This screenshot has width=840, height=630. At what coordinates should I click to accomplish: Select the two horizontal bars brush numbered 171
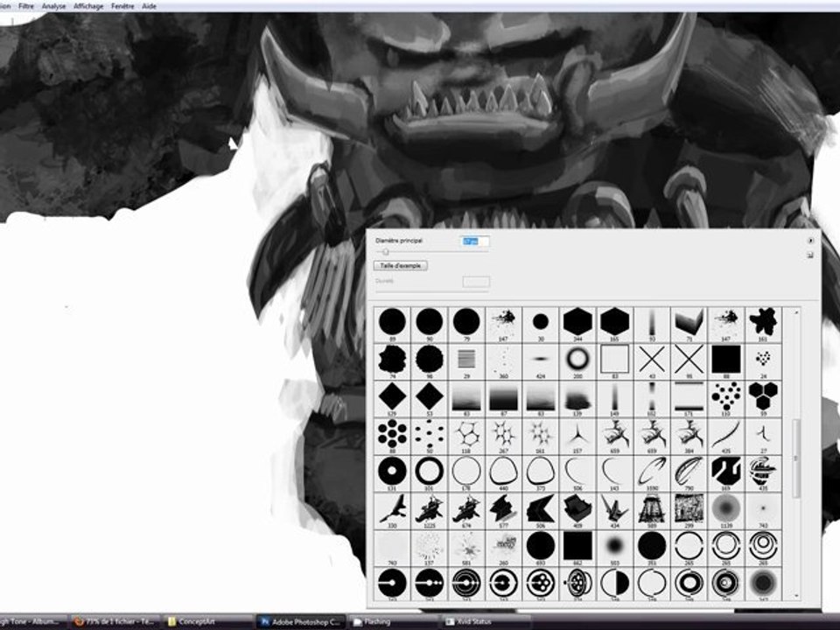click(x=689, y=399)
